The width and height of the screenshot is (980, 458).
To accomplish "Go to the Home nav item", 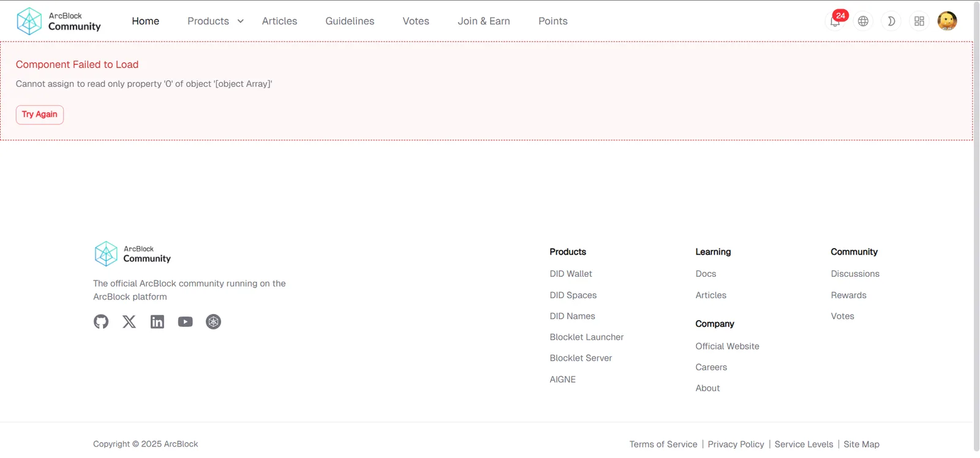I will (x=146, y=21).
